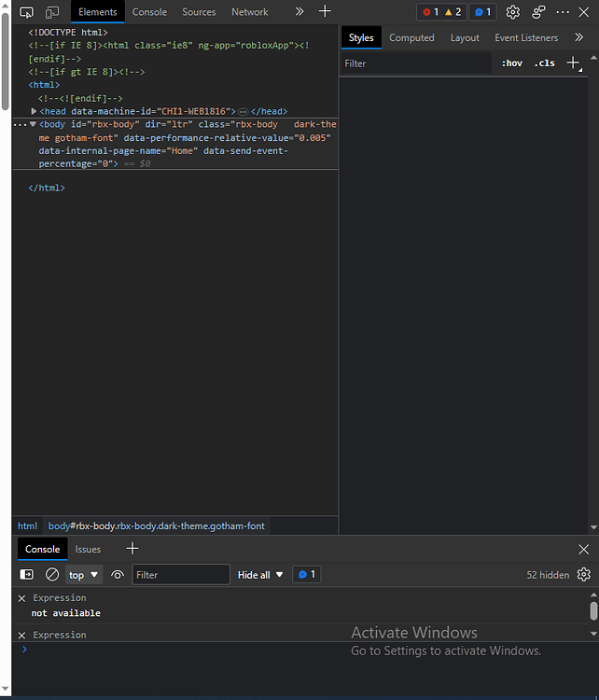
Task: Click the plus icon to add tool tab
Action: tap(325, 11)
